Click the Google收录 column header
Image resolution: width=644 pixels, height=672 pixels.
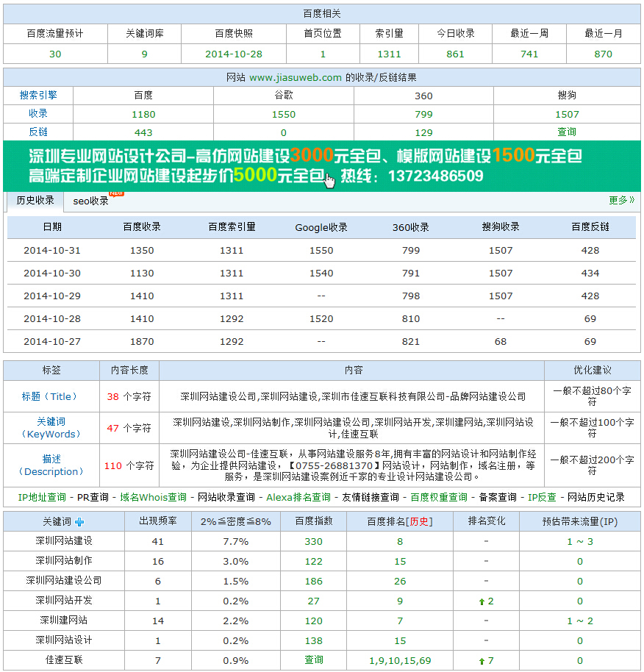point(321,228)
